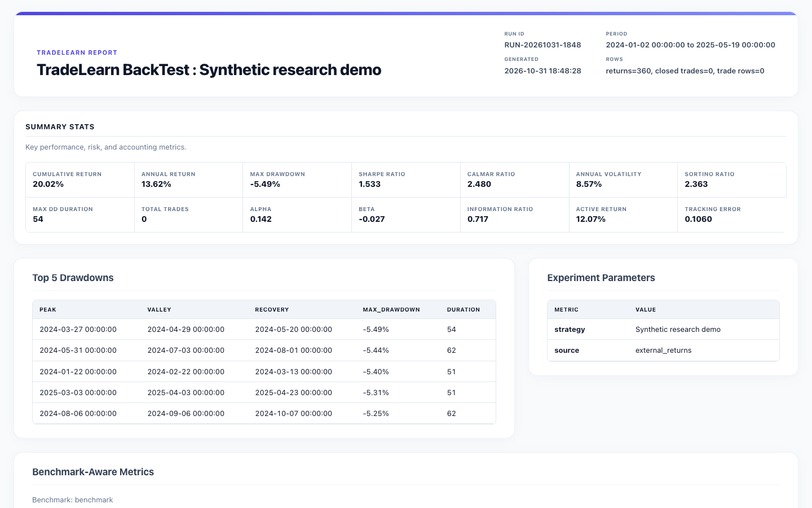Select the recovery date 2024-03-13 00:00:00
Viewport: 812px width, 508px height.
(x=294, y=372)
